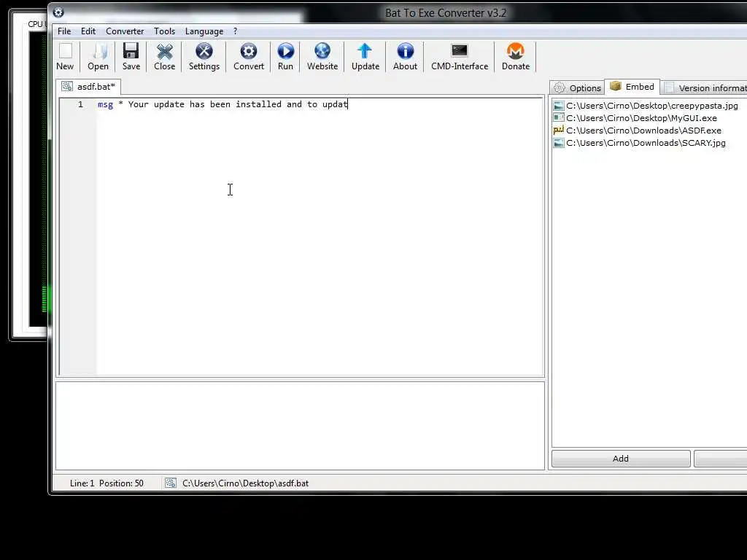
Task: Select the asdf.bat* editor tab
Action: 88,87
